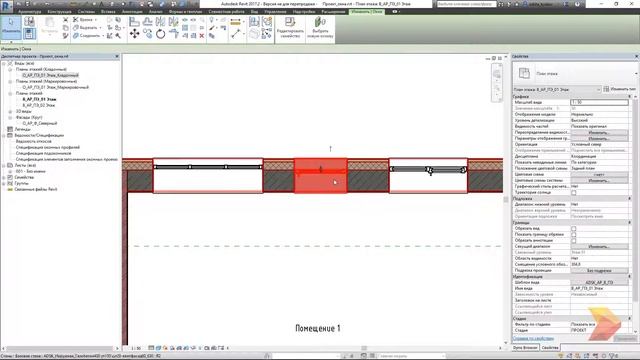Click the Type Properties icon in ribbon
The height and width of the screenshot is (360, 640).
click(29, 21)
